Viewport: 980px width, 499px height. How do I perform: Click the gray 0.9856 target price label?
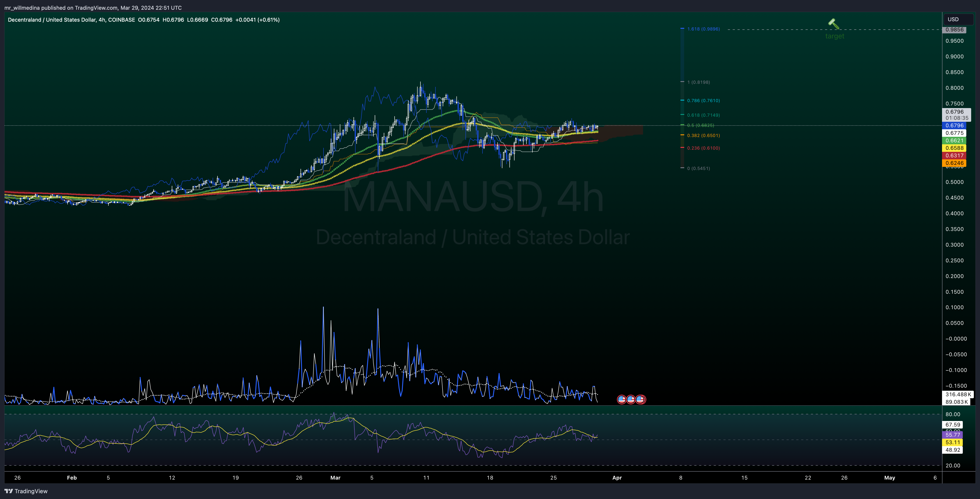pos(954,30)
